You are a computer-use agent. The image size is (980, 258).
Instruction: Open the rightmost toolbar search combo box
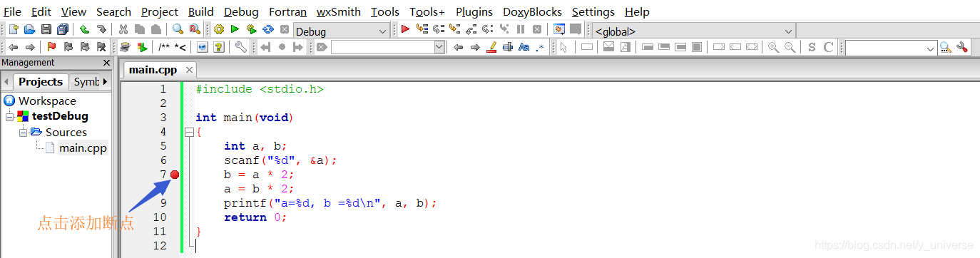click(x=892, y=47)
